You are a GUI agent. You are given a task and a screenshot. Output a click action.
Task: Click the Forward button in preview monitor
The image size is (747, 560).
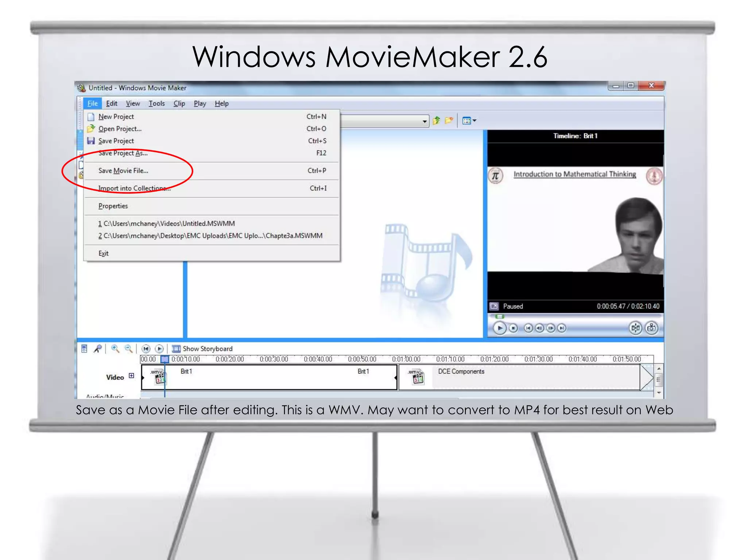[x=562, y=328]
